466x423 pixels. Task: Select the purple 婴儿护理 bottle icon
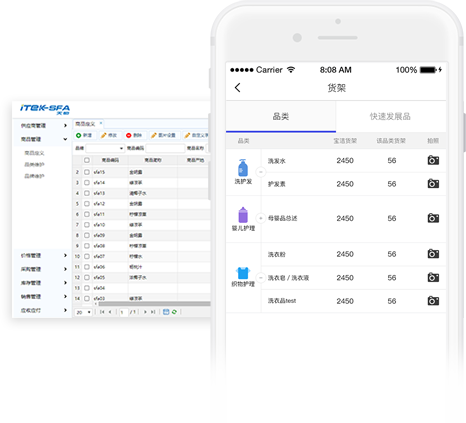point(243,215)
